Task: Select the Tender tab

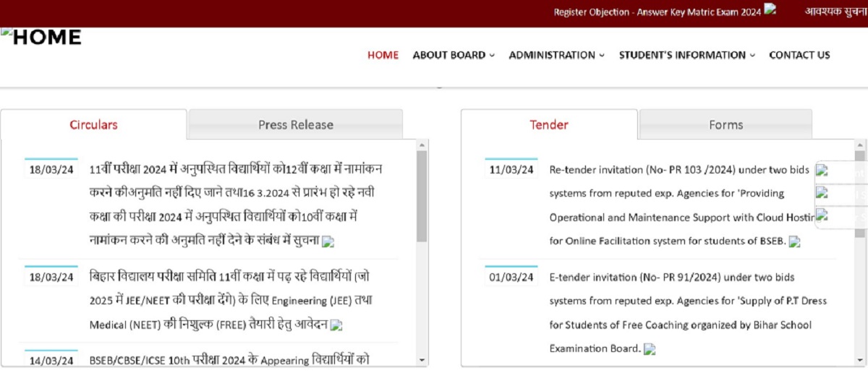Action: coord(549,125)
